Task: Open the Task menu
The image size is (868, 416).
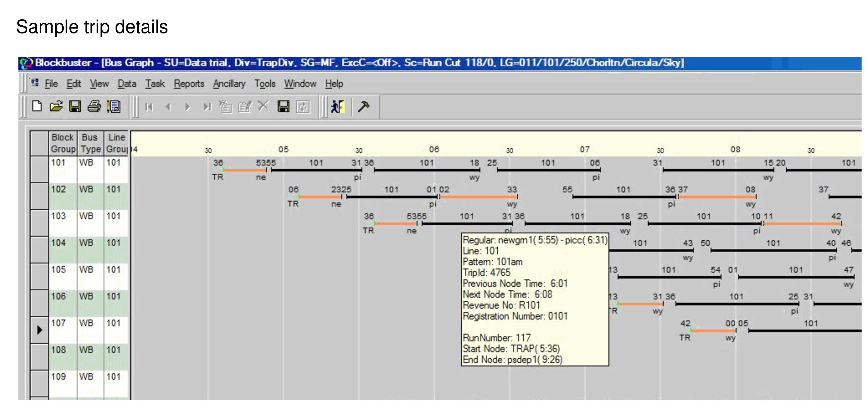Action: point(155,84)
